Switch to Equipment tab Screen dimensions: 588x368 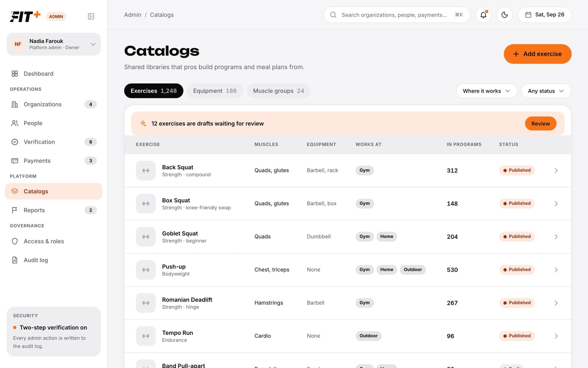[x=215, y=91]
